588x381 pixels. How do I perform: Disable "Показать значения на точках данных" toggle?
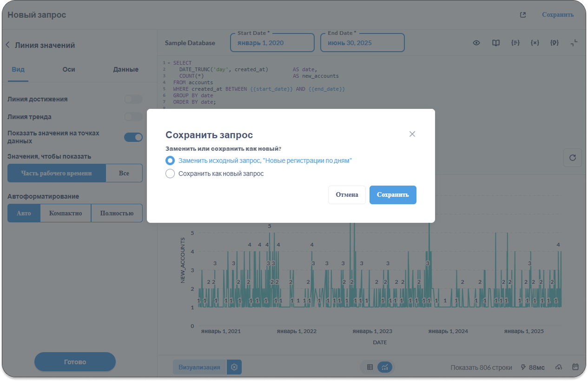coord(133,137)
